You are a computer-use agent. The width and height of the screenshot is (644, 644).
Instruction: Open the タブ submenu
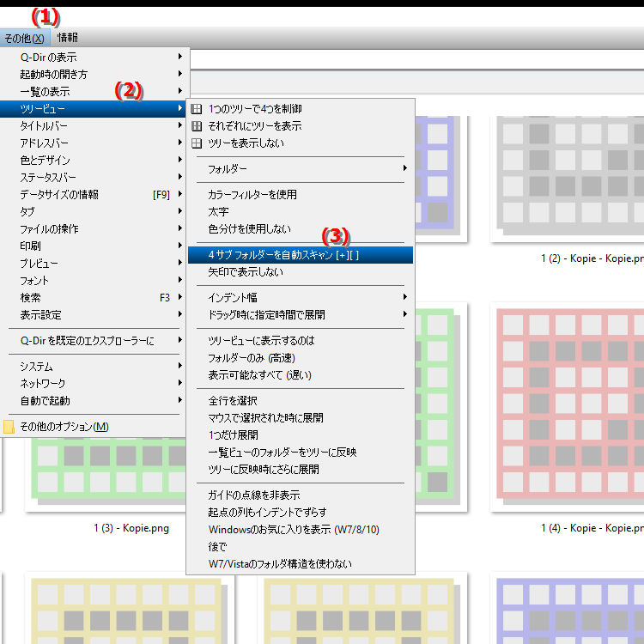pos(94,212)
